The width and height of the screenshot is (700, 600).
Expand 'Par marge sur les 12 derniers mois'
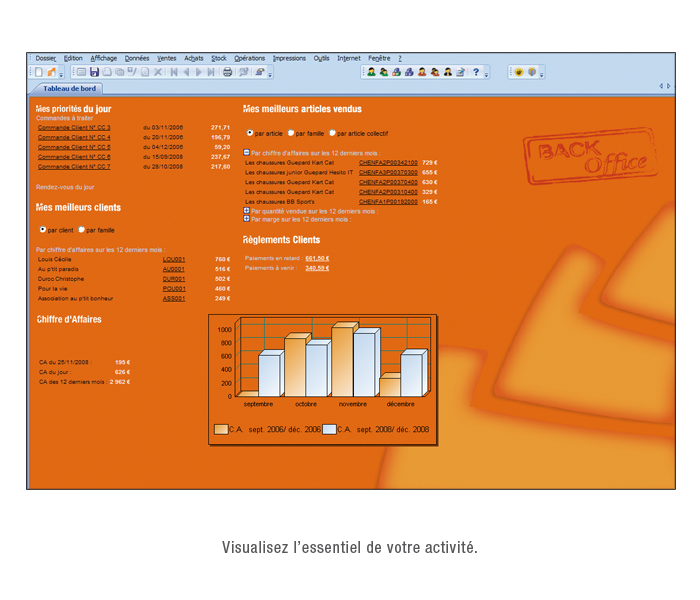247,218
